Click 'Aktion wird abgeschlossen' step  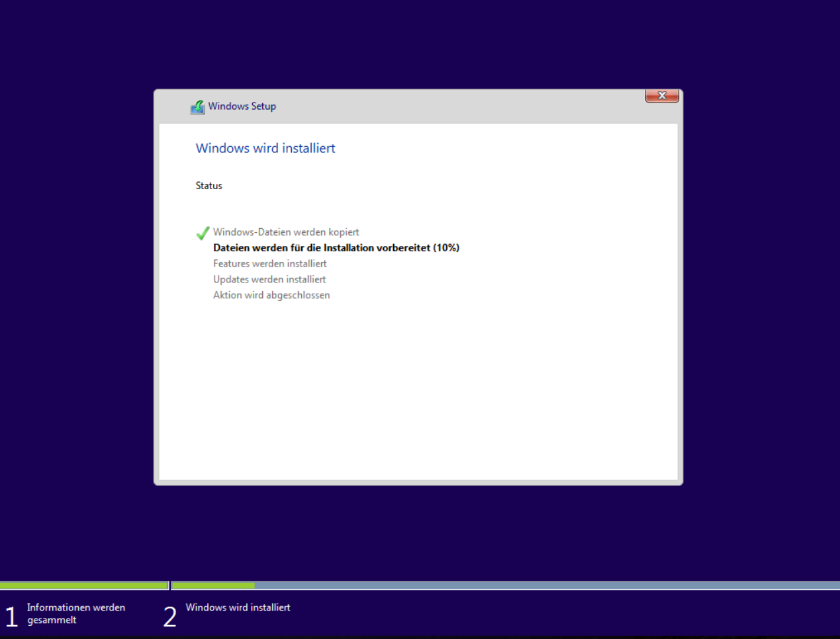tap(271, 296)
